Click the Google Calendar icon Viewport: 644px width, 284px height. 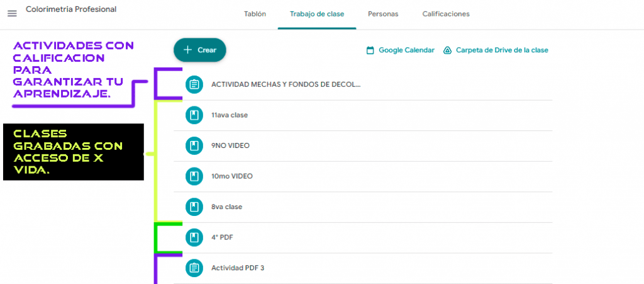pyautogui.click(x=370, y=50)
